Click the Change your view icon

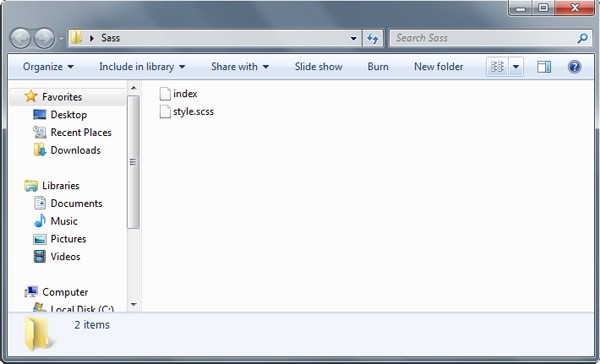[497, 67]
